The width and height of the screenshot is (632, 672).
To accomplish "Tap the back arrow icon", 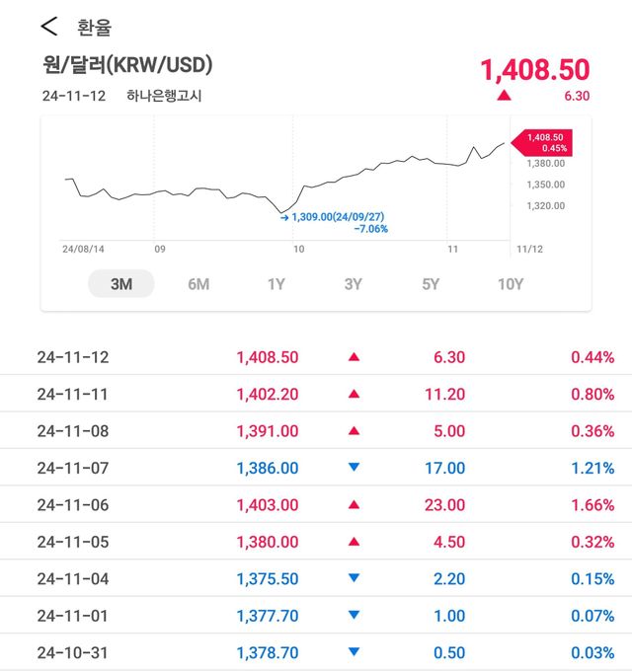I will (49, 26).
